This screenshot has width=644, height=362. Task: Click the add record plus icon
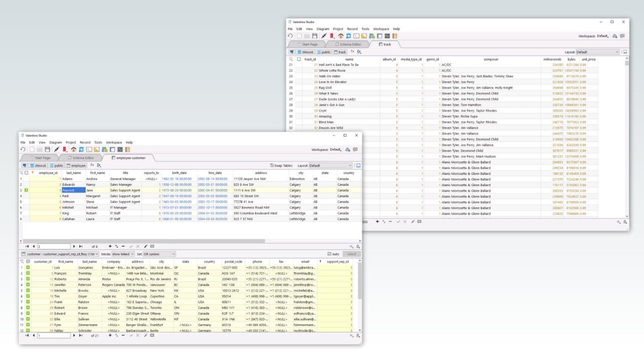[x=110, y=246]
